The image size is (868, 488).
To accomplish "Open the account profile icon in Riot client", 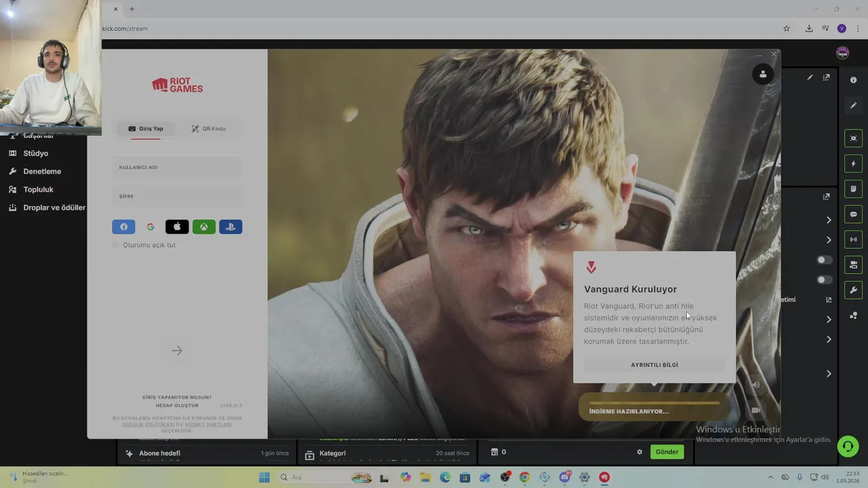I will tap(763, 74).
